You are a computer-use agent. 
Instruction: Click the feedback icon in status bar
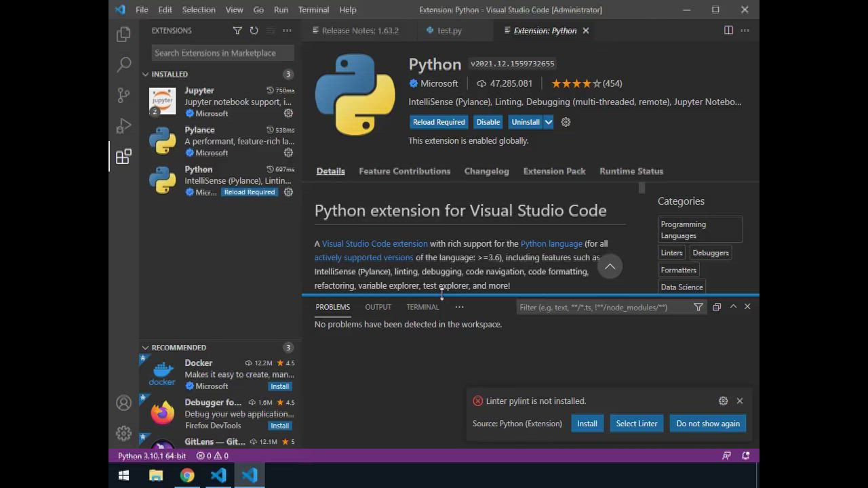click(726, 456)
